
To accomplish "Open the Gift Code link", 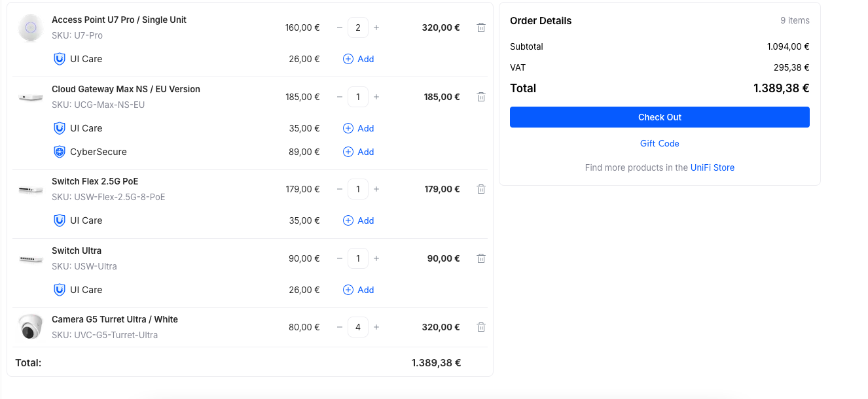I will tap(659, 143).
